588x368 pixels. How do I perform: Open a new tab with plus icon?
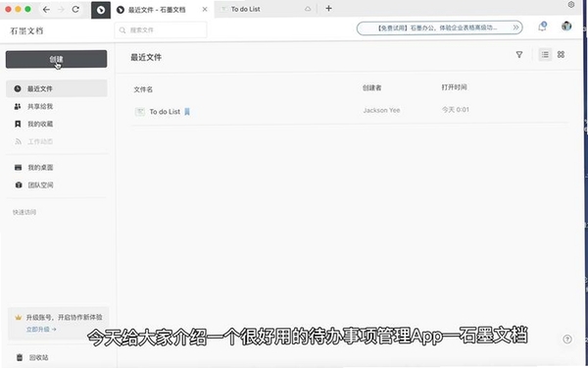pyautogui.click(x=328, y=9)
